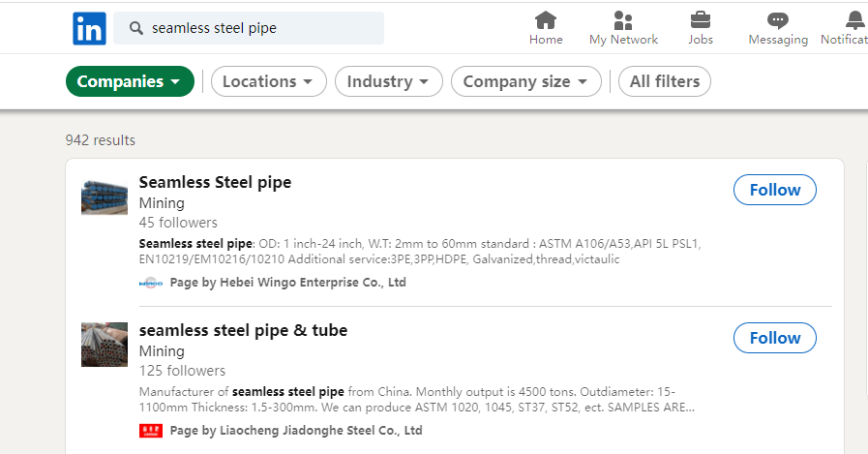Open Messaging chat bubble icon
Screen dimensions: 868x454
click(x=777, y=19)
